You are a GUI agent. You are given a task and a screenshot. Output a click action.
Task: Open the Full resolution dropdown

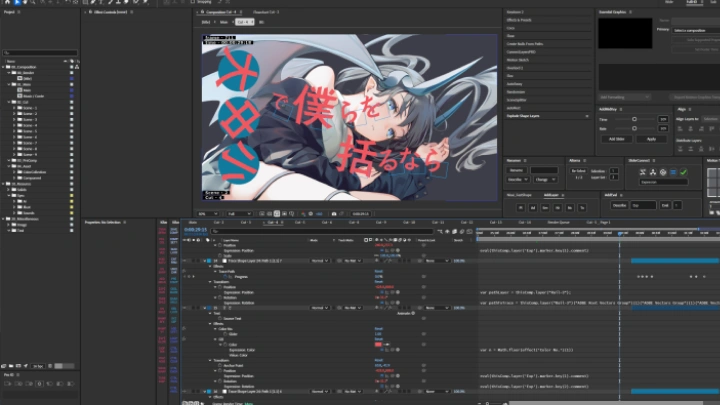click(239, 214)
